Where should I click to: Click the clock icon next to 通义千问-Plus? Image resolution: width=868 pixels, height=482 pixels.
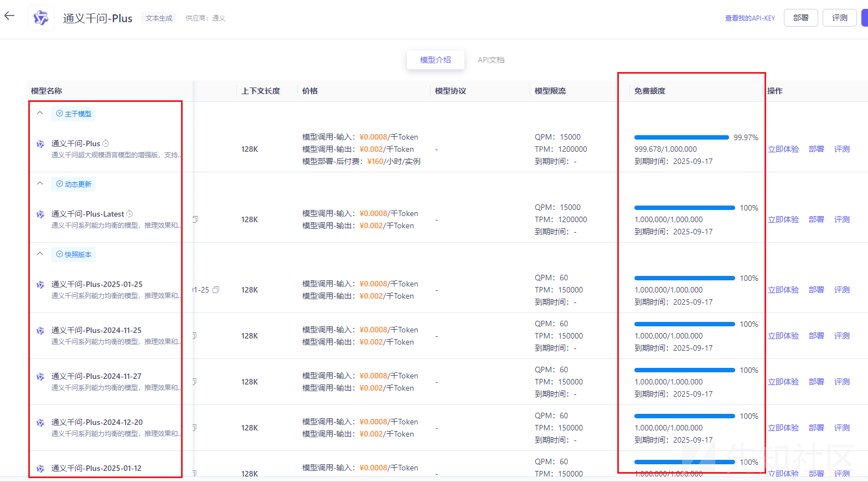(x=106, y=143)
